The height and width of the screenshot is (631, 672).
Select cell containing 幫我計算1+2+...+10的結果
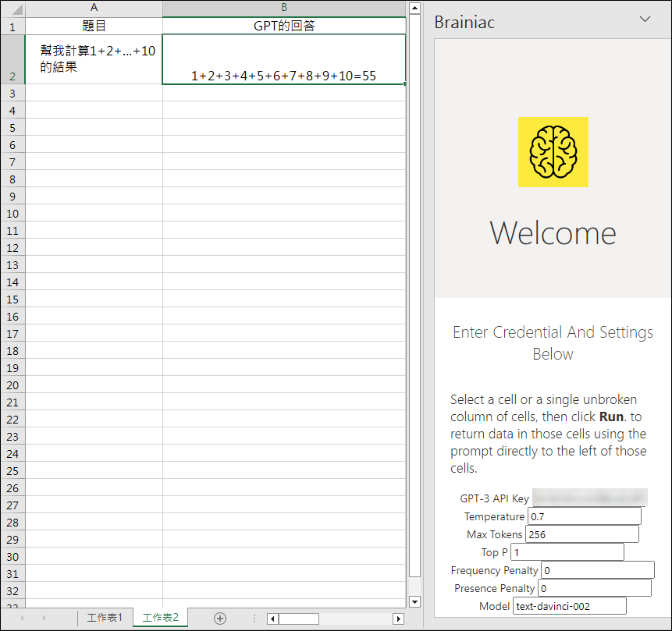pyautogui.click(x=94, y=59)
